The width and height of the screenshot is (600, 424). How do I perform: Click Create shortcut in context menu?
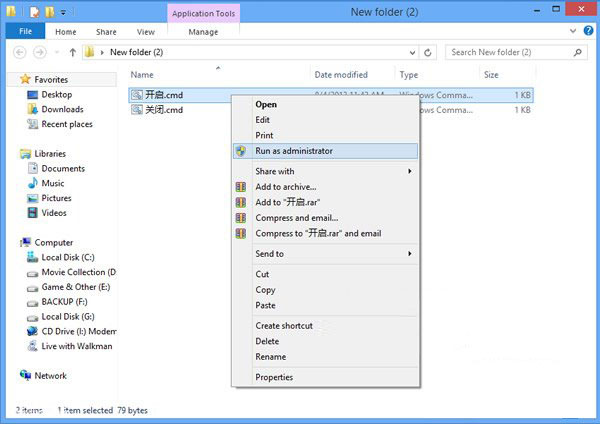point(325,326)
